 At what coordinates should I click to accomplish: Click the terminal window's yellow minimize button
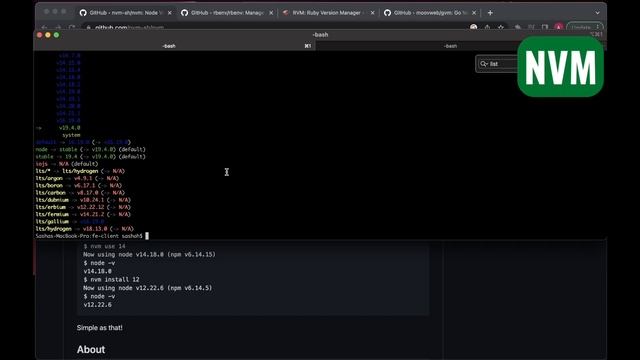pos(48,35)
